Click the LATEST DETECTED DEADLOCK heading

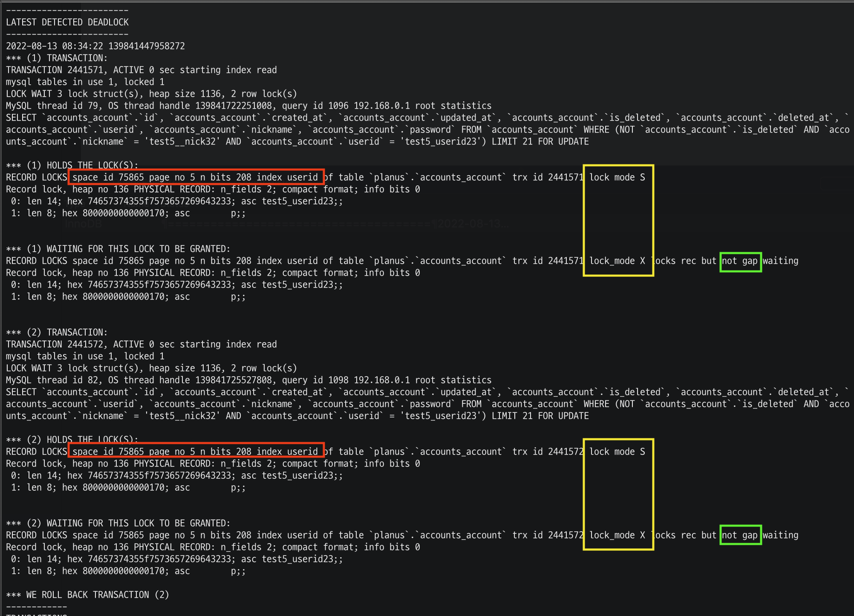pyautogui.click(x=67, y=22)
